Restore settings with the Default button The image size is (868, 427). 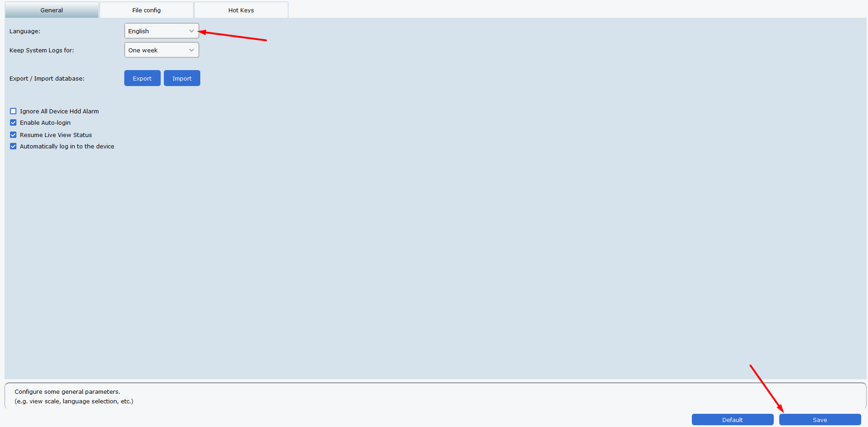pyautogui.click(x=733, y=420)
